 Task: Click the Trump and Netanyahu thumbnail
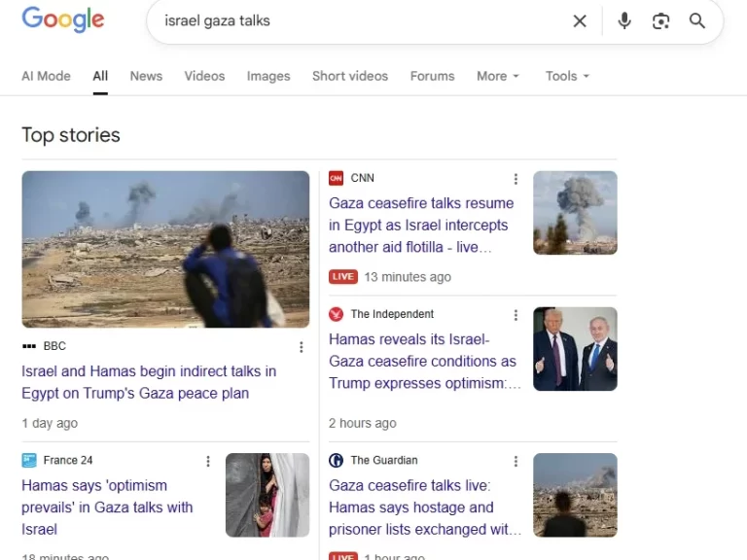pos(575,349)
